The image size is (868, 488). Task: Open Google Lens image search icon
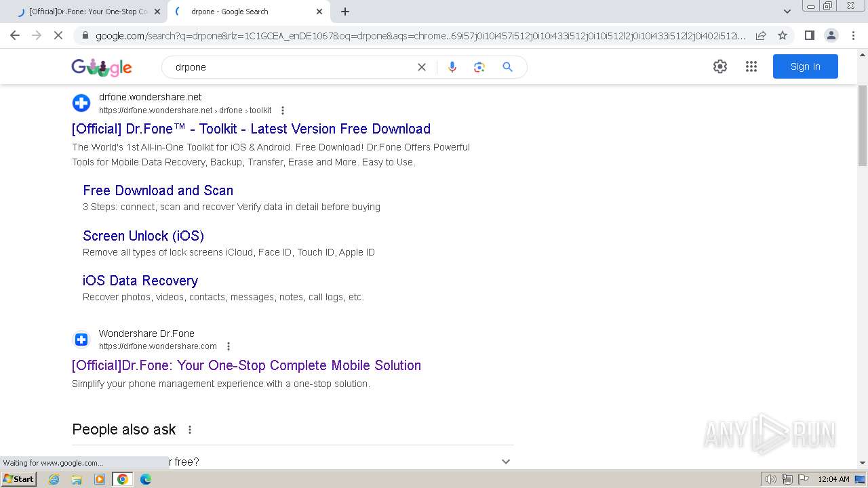479,67
